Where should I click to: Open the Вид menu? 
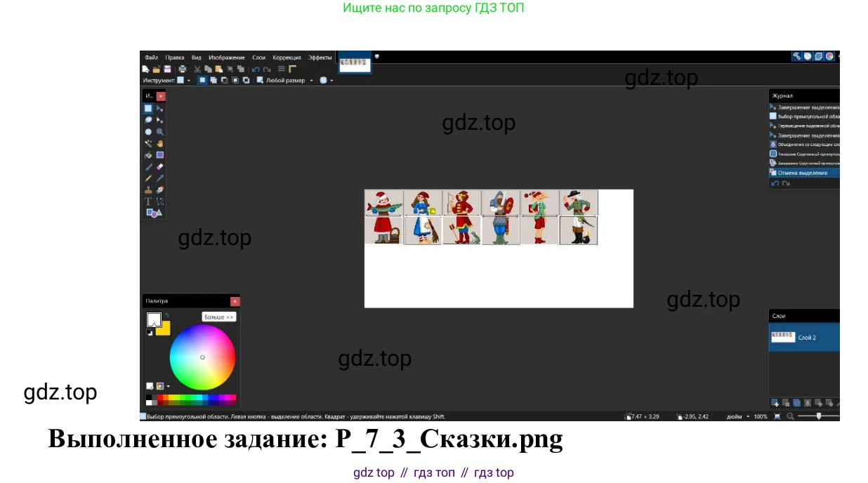[197, 58]
